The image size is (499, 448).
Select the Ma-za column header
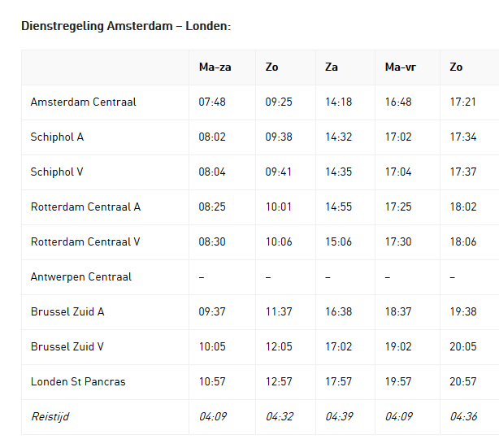coord(215,67)
